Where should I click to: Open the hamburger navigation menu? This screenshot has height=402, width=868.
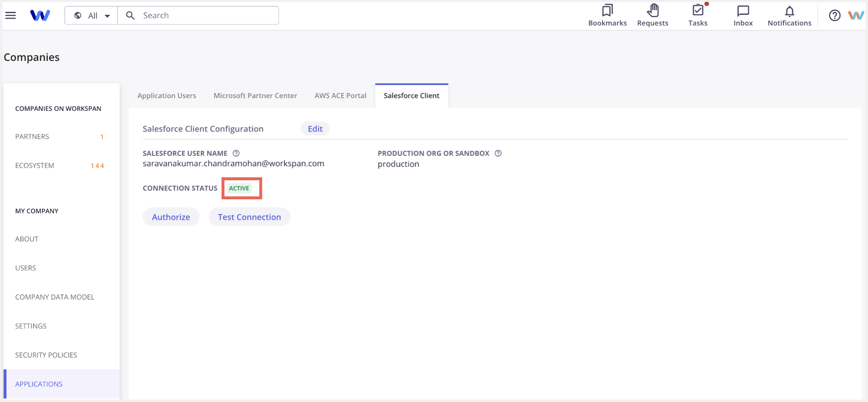[11, 16]
